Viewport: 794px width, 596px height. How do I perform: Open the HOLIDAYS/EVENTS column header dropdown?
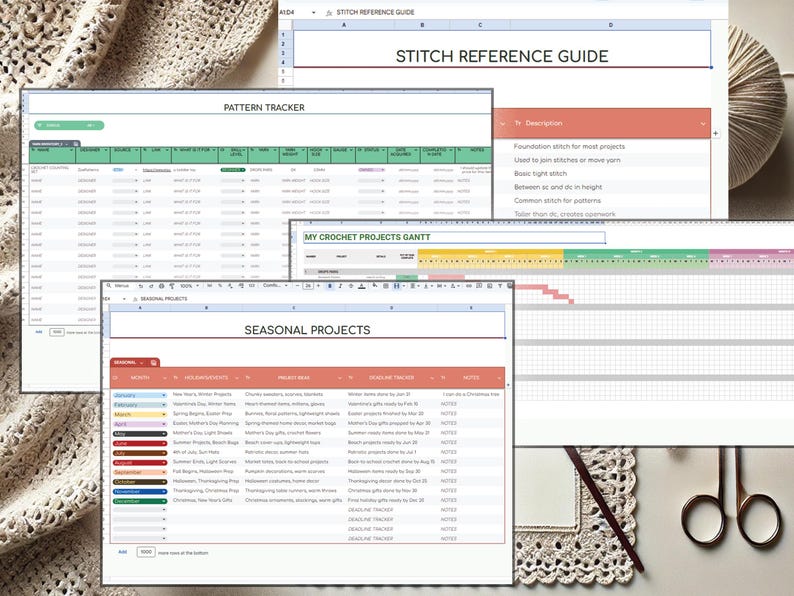click(236, 378)
